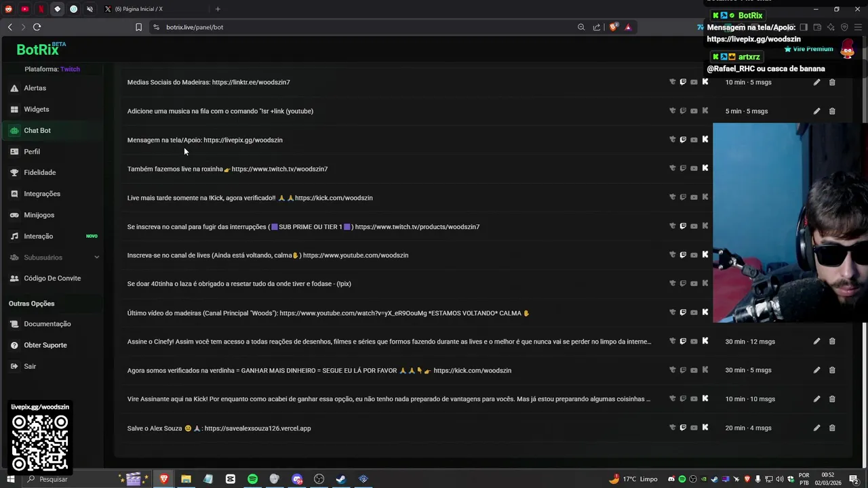Edit the 'Adicione uma musica na fila' message
This screenshot has height=488, width=868.
click(x=816, y=111)
